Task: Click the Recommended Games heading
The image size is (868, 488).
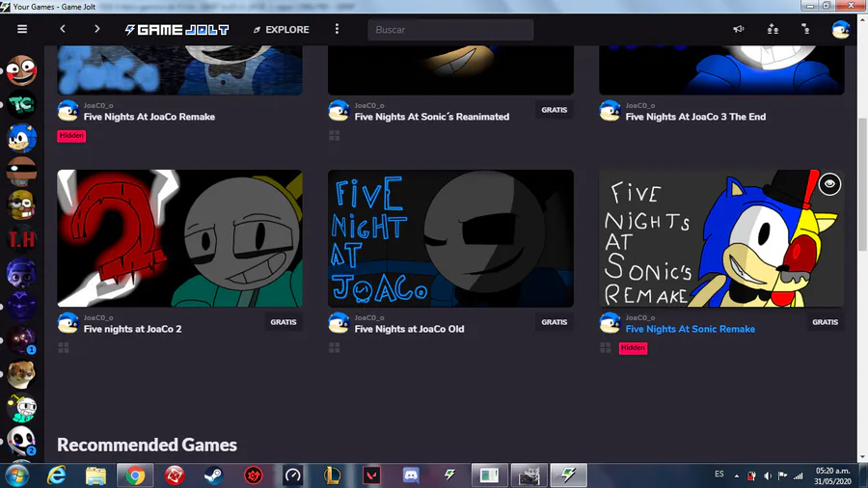Action: [148, 445]
